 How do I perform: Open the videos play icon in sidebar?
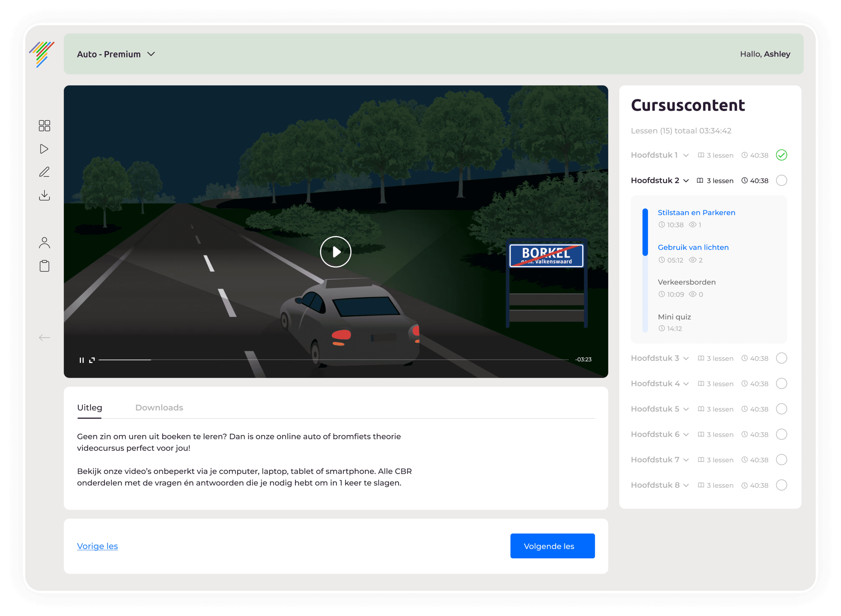click(x=44, y=149)
